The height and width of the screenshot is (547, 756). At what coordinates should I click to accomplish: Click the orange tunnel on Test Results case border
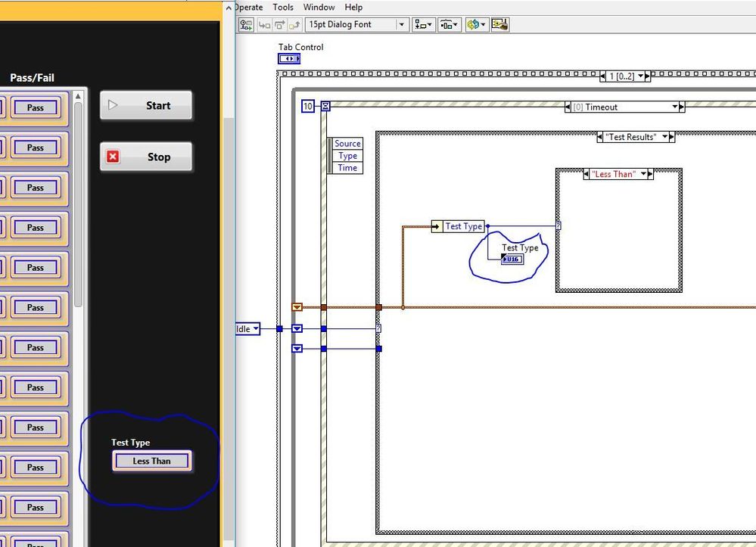click(x=378, y=307)
